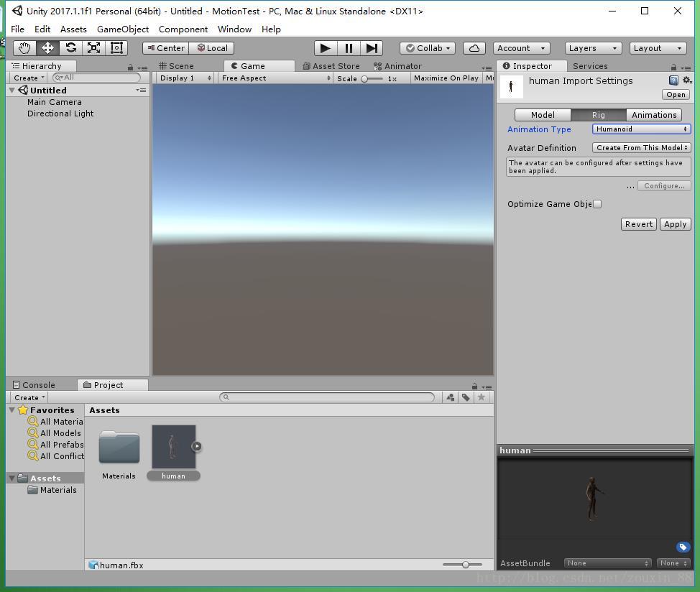This screenshot has width=700, height=592.
Task: Open the cloud Services button
Action: (474, 48)
